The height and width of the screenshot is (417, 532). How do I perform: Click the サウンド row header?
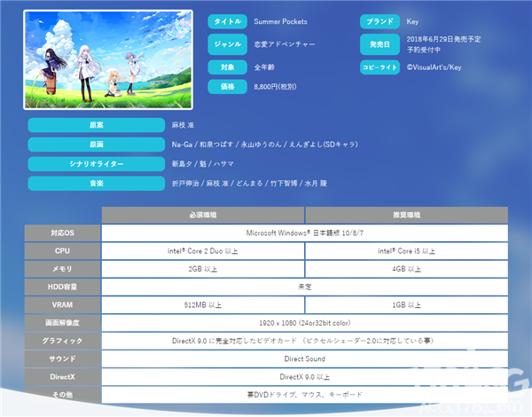point(62,359)
